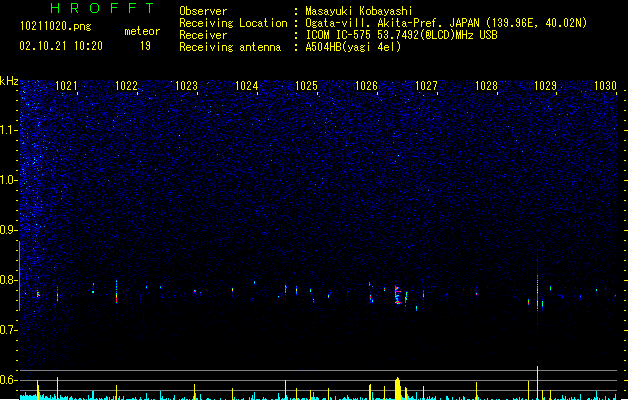Click the observer name Masayuki Kobayashi

[359, 11]
